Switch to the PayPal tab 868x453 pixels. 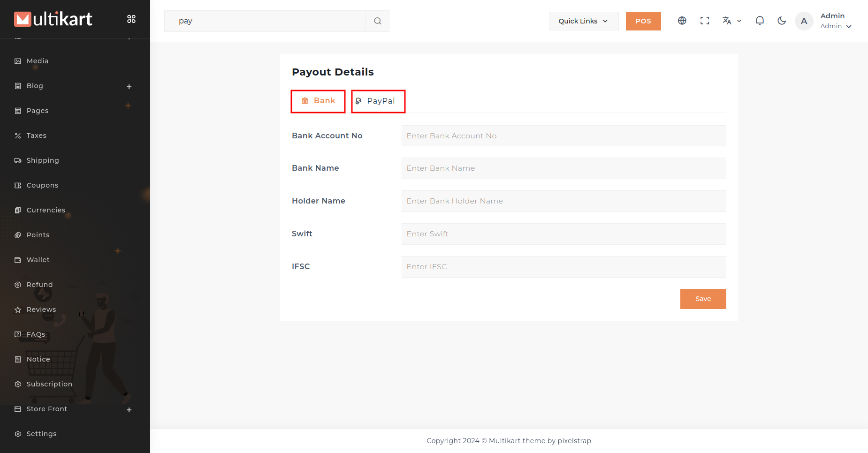coord(378,101)
